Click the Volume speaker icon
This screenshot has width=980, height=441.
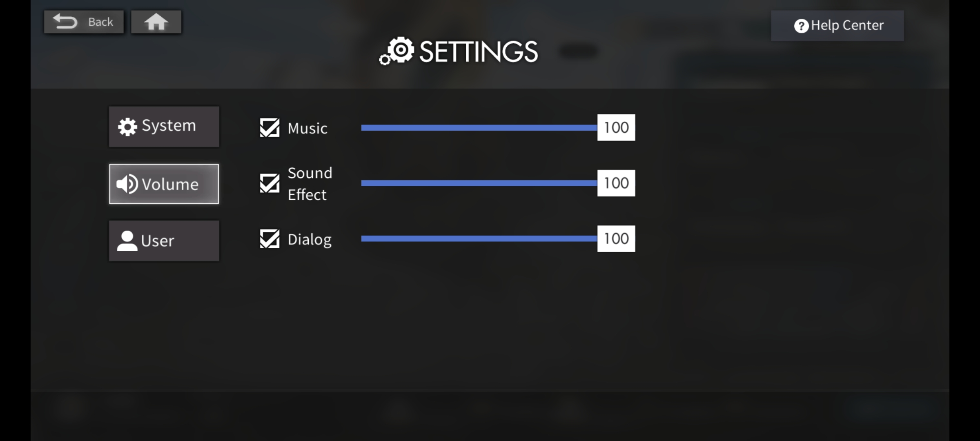coord(127,184)
